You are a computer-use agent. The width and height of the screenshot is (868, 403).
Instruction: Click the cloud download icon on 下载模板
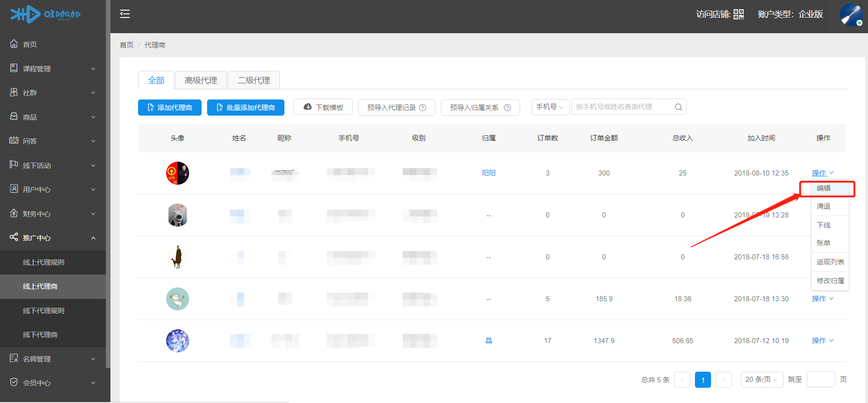(x=307, y=107)
